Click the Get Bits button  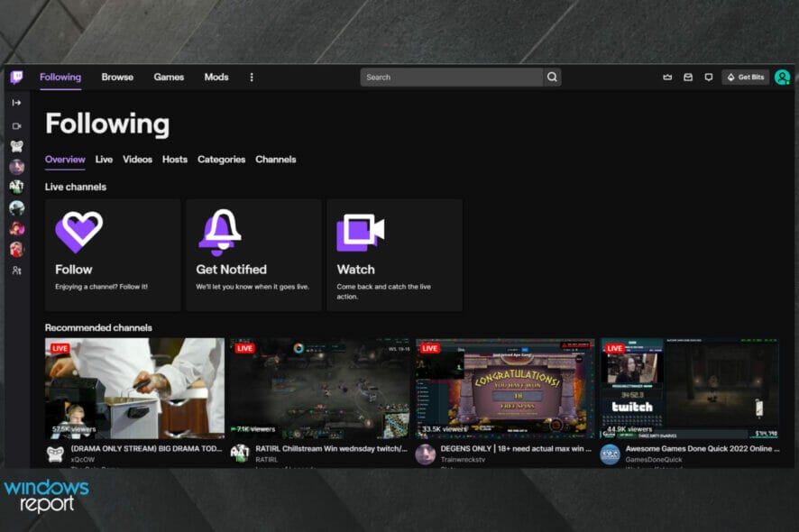(x=748, y=78)
